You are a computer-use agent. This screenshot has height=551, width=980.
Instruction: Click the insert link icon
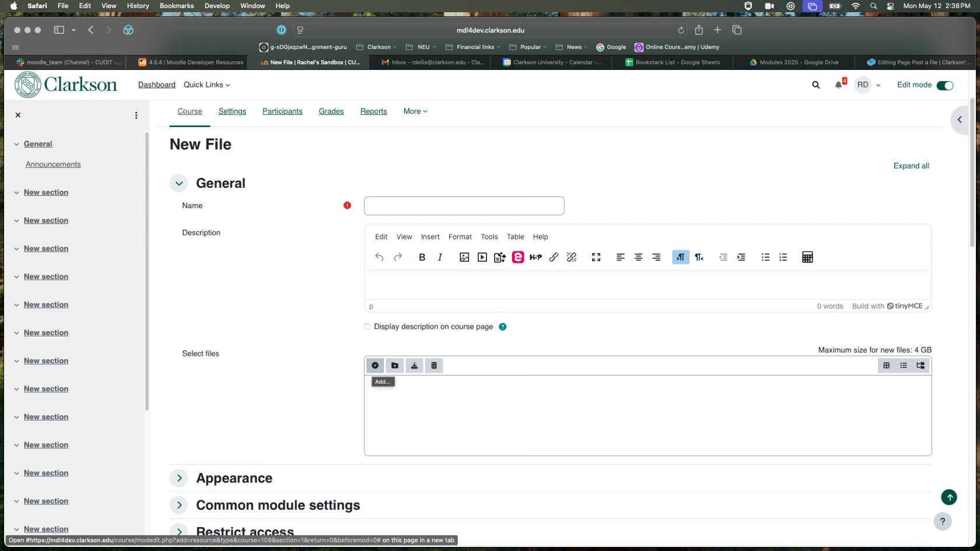tap(554, 257)
